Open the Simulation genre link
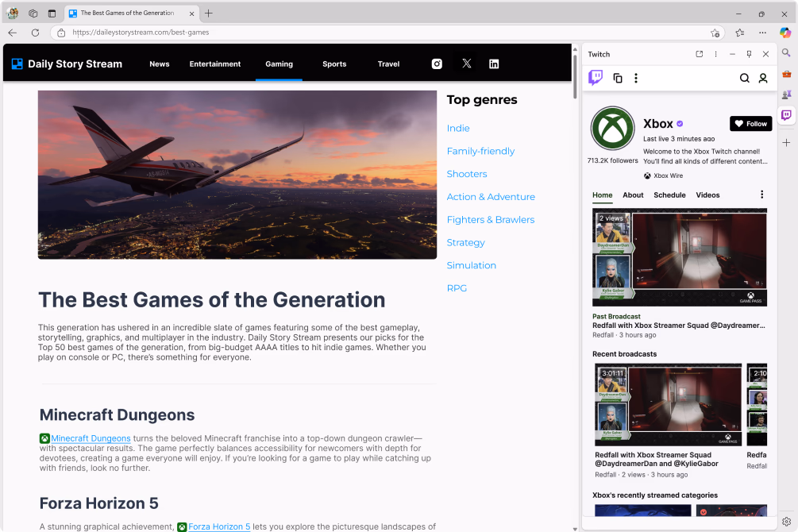798x532 pixels. tap(472, 265)
